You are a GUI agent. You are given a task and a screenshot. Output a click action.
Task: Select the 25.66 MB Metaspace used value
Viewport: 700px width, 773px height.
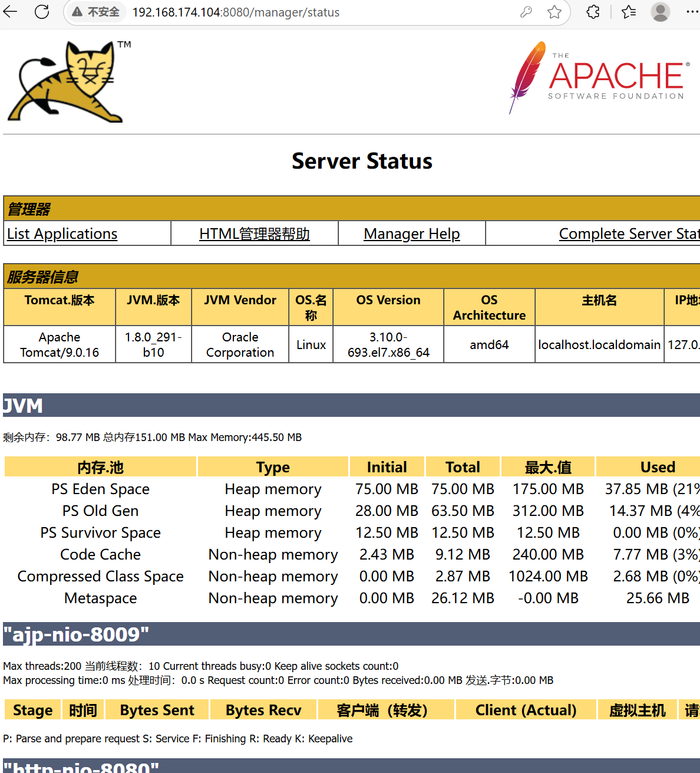pos(658,598)
